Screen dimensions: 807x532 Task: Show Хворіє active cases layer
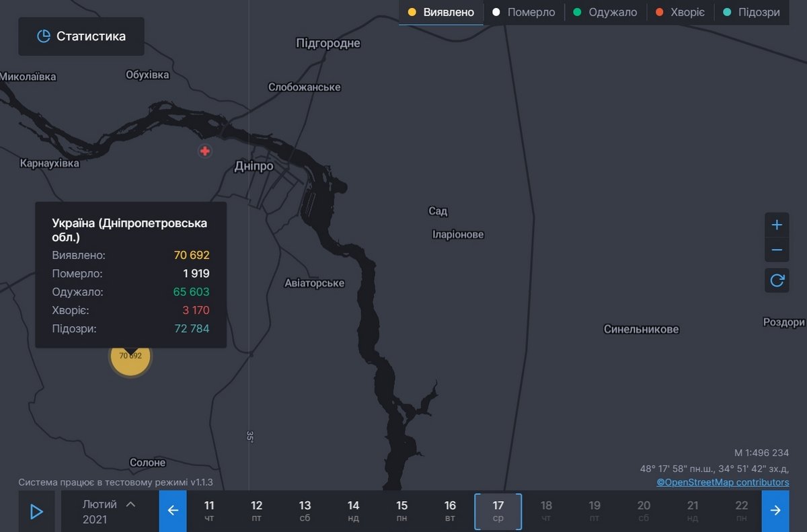[680, 12]
